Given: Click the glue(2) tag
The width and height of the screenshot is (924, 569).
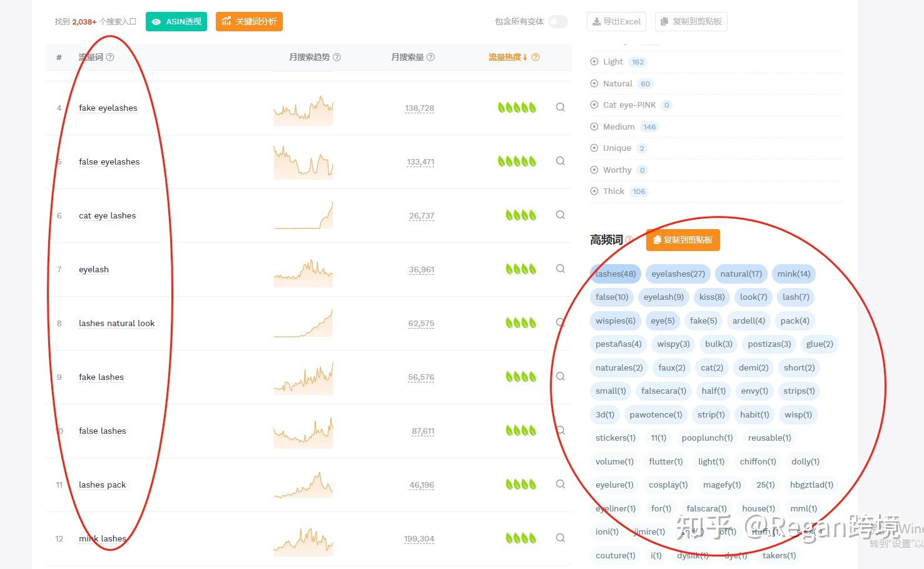Looking at the screenshot, I should point(820,344).
